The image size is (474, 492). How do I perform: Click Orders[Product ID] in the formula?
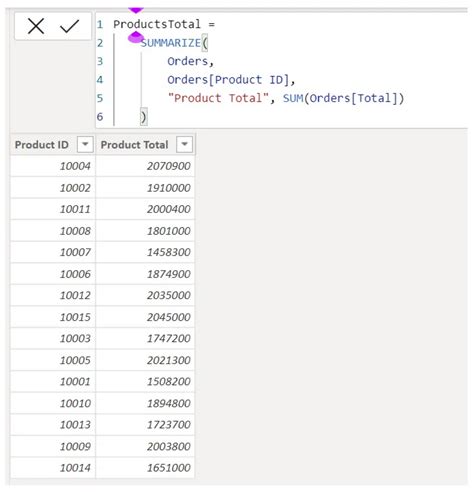228,80
